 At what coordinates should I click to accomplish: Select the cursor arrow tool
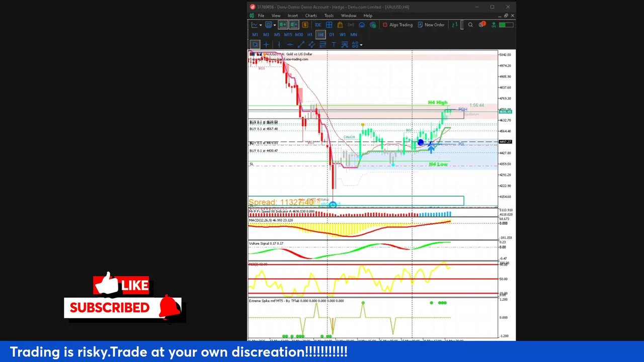click(x=255, y=45)
